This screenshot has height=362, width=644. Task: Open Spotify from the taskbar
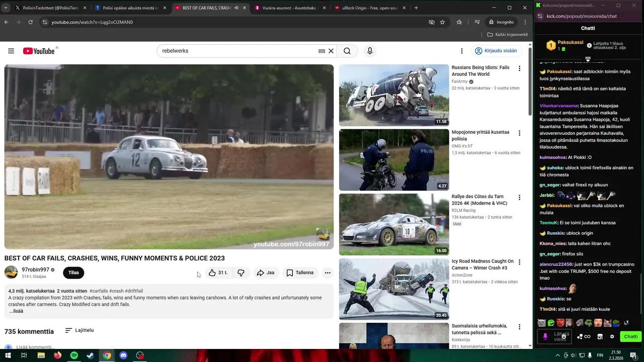74,355
